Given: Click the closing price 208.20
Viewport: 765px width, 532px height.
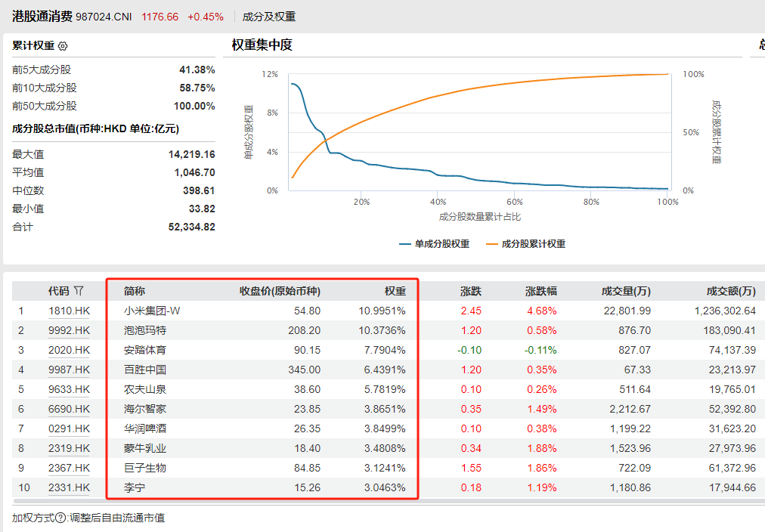Looking at the screenshot, I should [x=305, y=330].
